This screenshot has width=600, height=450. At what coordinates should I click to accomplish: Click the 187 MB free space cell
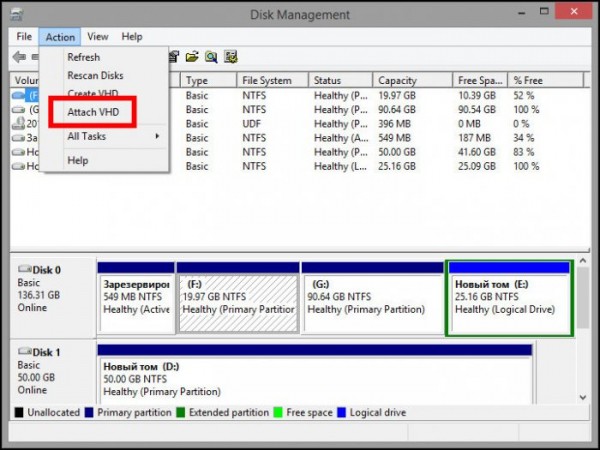[474, 138]
